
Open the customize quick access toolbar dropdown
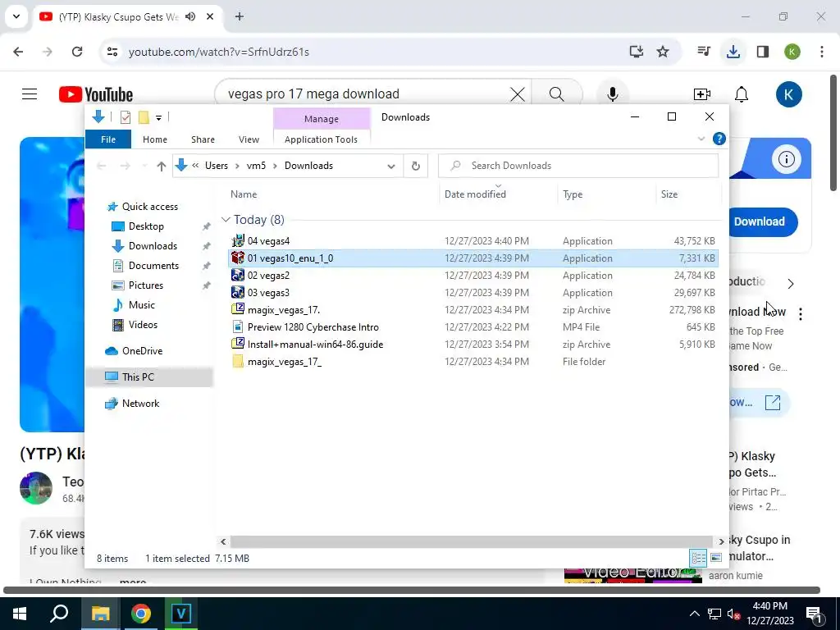pyautogui.click(x=158, y=117)
